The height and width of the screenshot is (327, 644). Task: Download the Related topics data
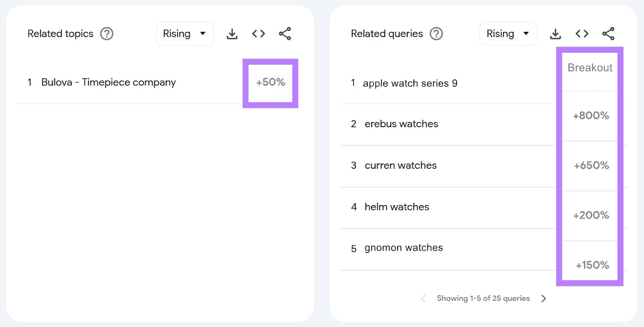click(232, 34)
